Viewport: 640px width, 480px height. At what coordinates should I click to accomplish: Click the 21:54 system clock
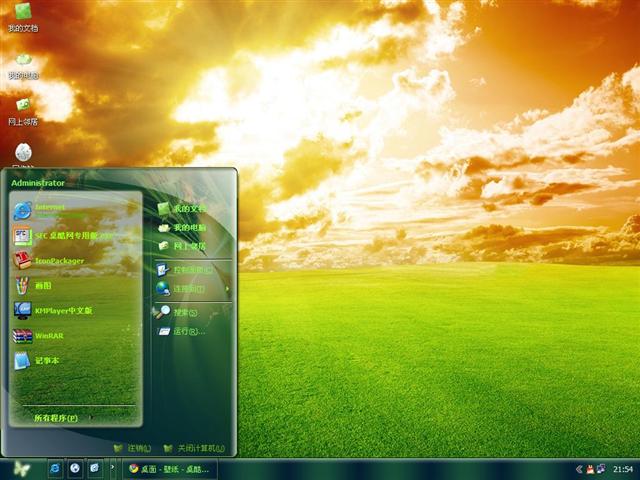623,469
